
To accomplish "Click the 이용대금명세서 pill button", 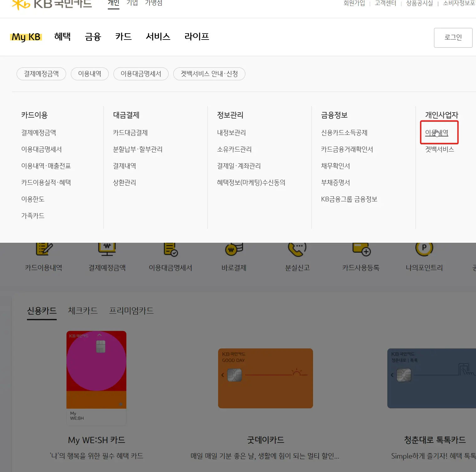I will tap(141, 74).
